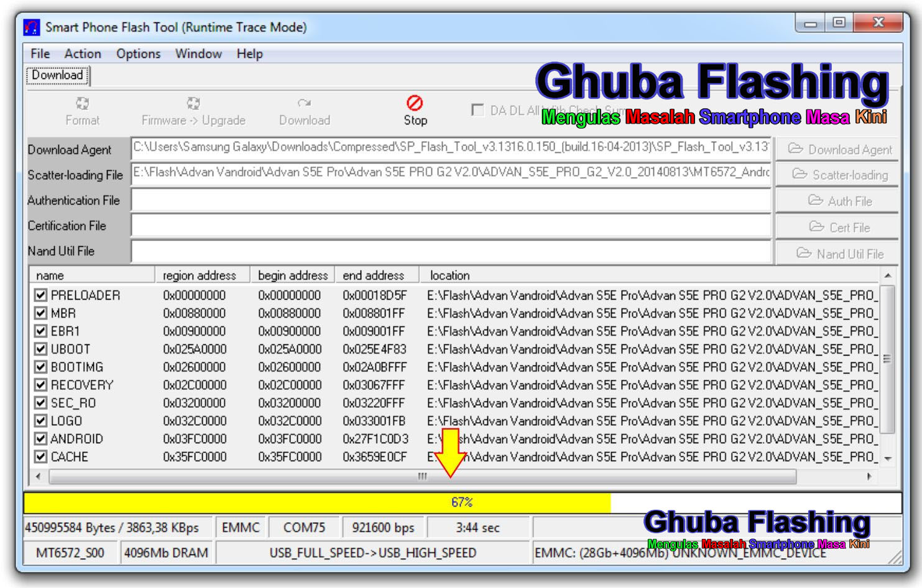Disable the CACHE partition
The image size is (922, 588).
click(40, 457)
